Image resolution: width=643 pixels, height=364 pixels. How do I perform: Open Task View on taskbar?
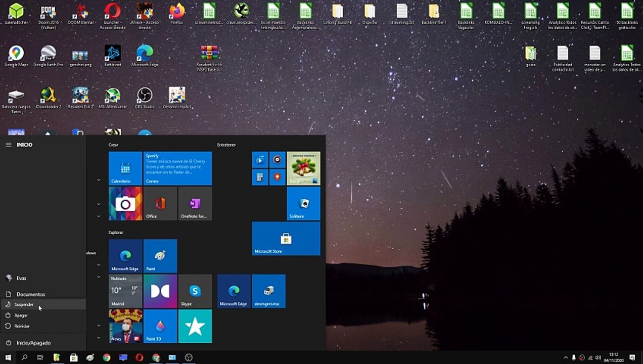(40, 357)
